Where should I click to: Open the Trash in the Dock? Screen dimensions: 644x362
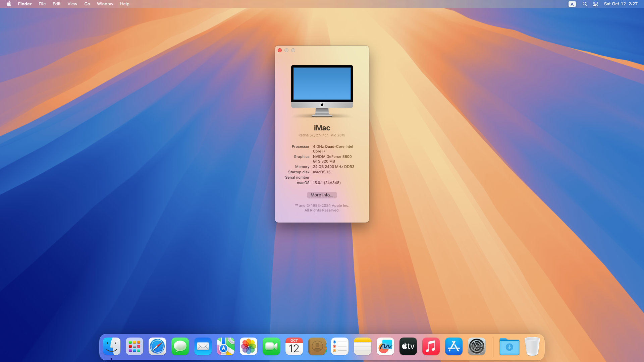532,346
